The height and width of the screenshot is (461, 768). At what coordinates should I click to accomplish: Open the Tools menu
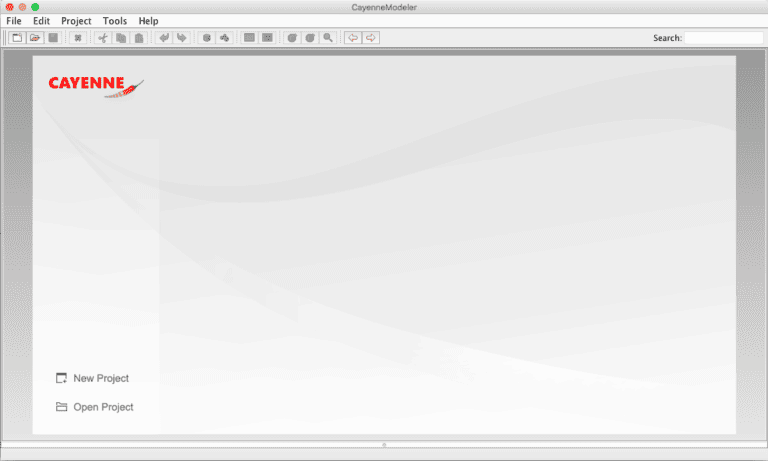[x=115, y=21]
